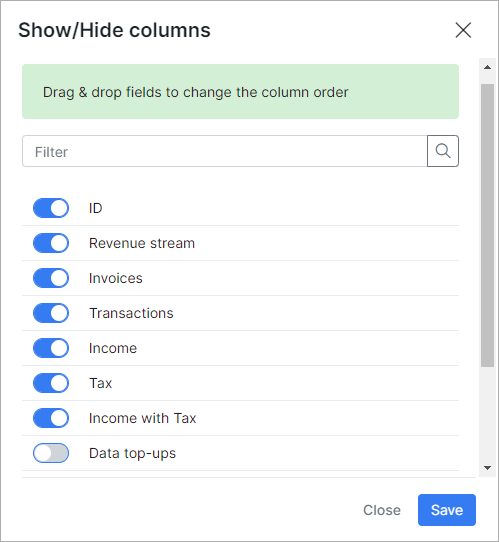Select the Income with Tax label
Screen dimensions: 499x542
click(142, 418)
